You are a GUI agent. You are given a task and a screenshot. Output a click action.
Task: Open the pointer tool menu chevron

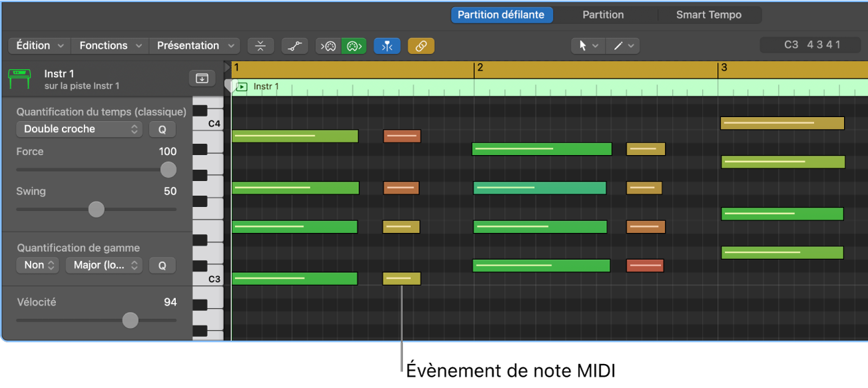(x=596, y=46)
